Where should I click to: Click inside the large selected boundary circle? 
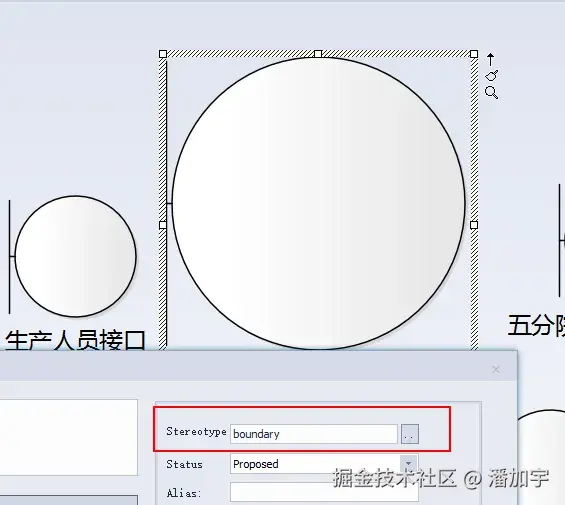click(x=319, y=203)
